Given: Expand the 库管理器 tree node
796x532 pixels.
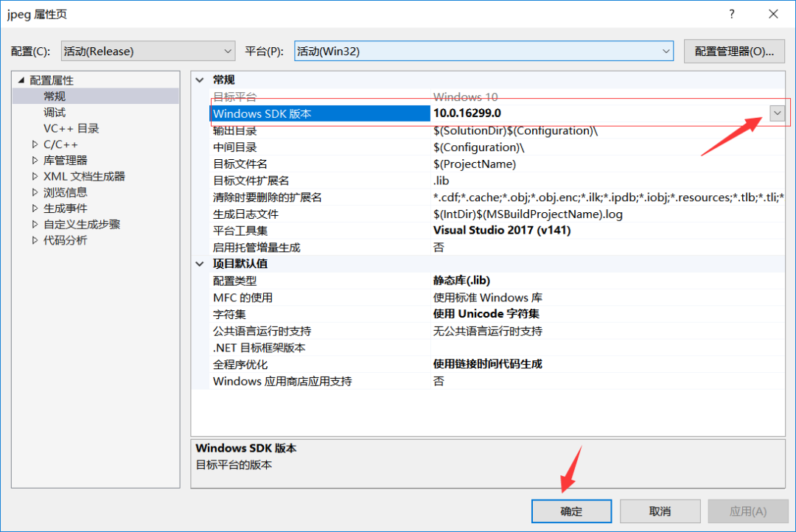Looking at the screenshot, I should (x=33, y=160).
